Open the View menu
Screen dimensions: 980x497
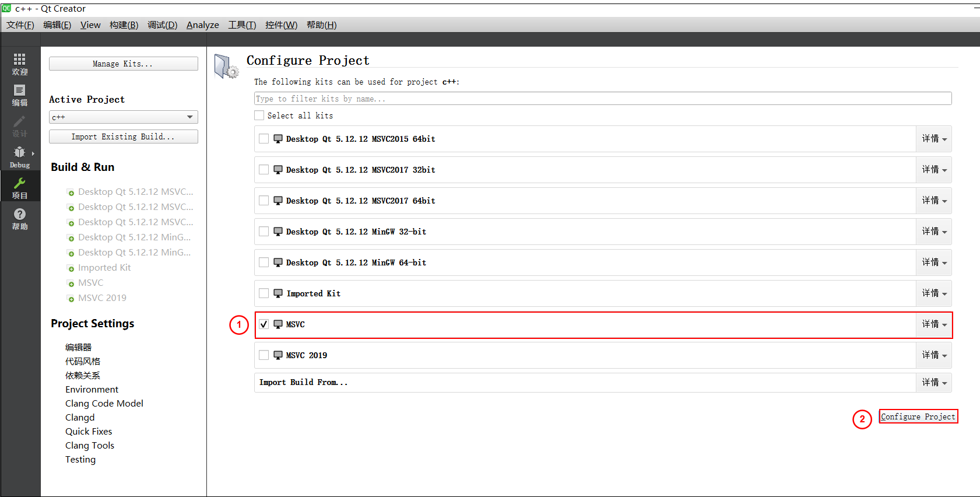coord(90,24)
